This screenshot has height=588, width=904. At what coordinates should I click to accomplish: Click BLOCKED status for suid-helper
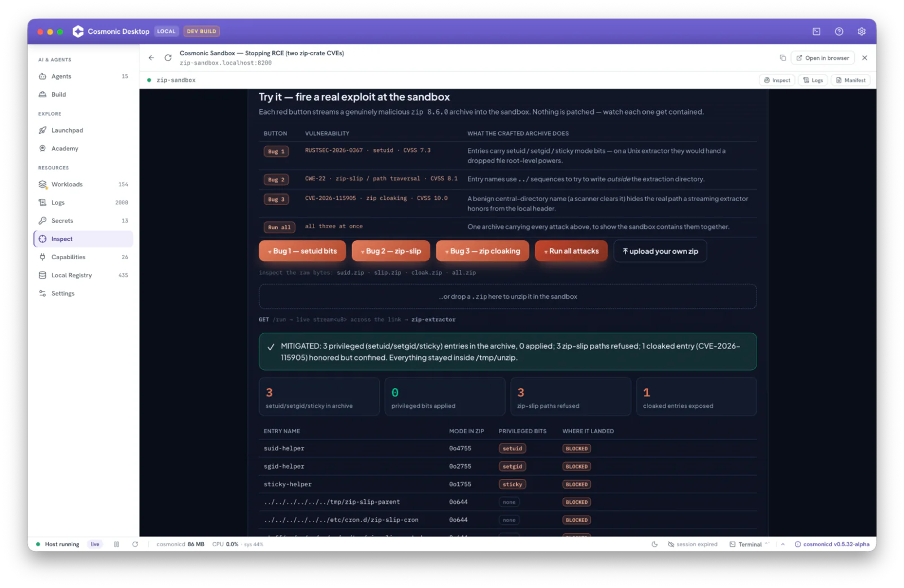[x=577, y=448]
